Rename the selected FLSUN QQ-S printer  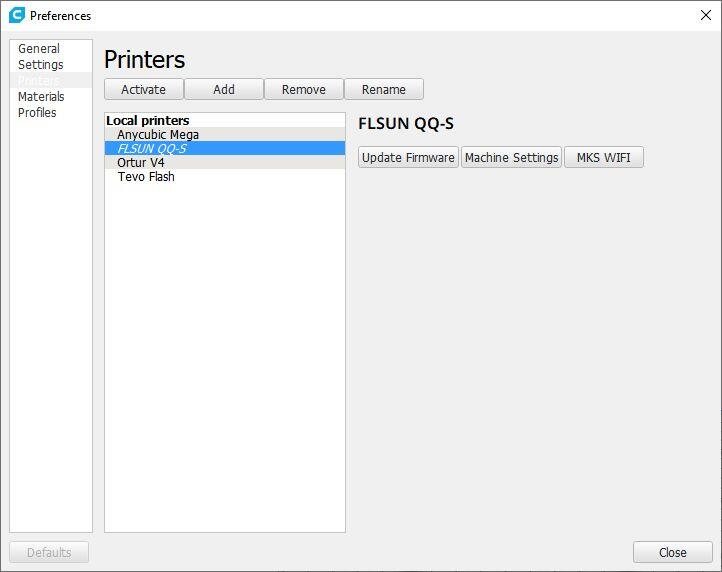click(383, 89)
